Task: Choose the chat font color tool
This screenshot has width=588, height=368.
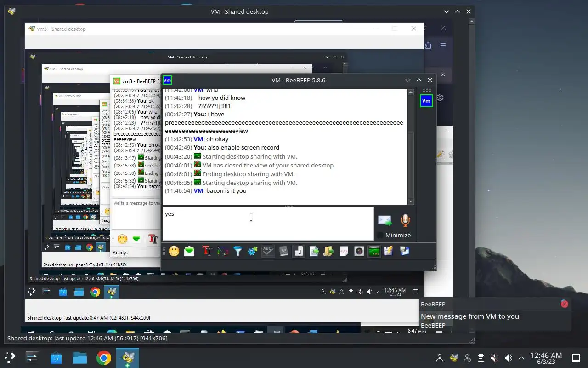Action: tap(223, 251)
